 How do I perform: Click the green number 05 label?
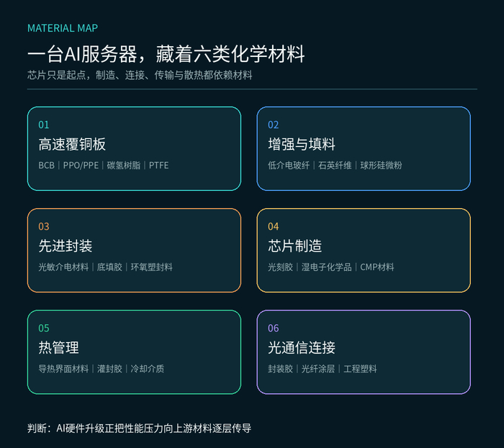(x=44, y=328)
